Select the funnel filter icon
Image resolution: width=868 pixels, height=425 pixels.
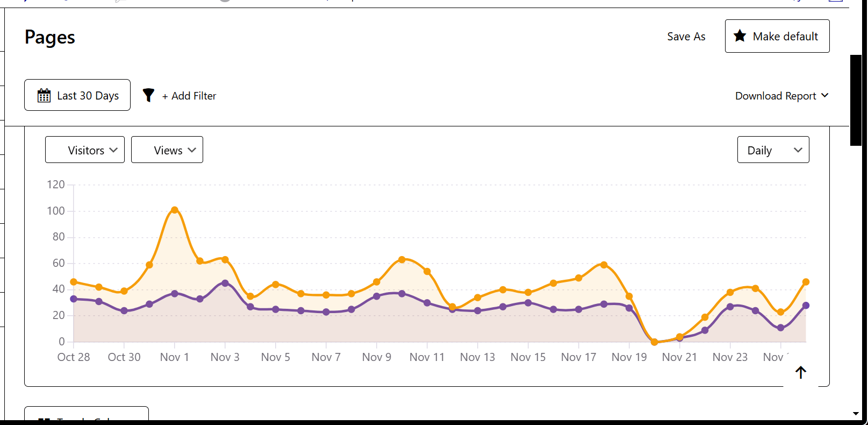148,95
